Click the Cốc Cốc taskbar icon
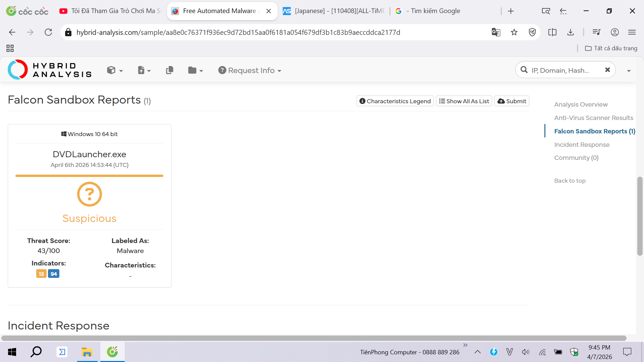The width and height of the screenshot is (644, 362). pyautogui.click(x=112, y=352)
